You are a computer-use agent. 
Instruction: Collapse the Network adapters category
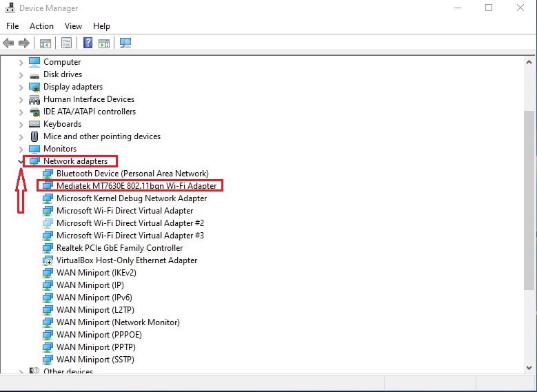[x=21, y=161]
